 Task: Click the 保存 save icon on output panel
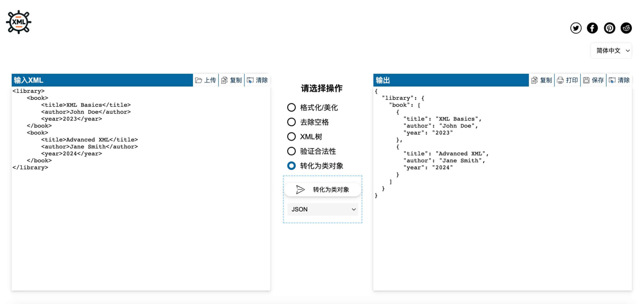pyautogui.click(x=594, y=80)
